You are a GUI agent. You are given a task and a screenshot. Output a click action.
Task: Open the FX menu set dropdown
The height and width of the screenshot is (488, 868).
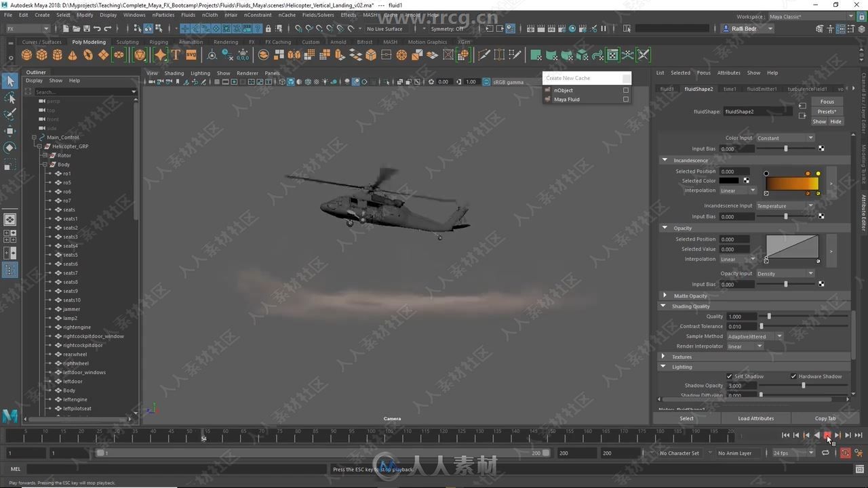27,28
